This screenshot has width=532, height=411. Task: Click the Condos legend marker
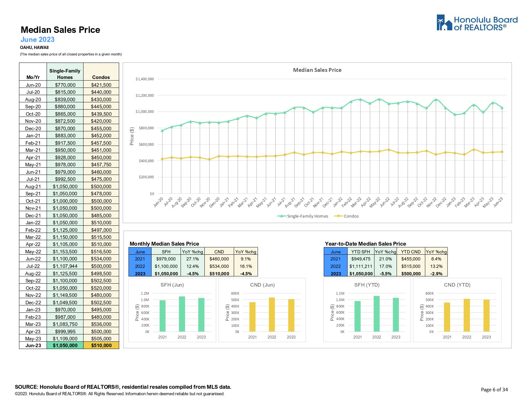click(339, 216)
